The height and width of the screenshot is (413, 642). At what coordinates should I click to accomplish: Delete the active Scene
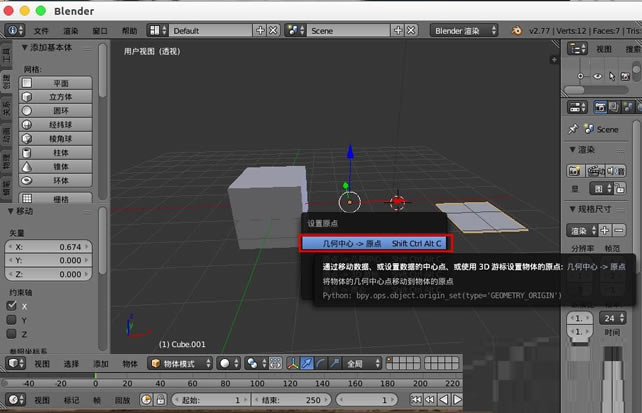pos(411,30)
